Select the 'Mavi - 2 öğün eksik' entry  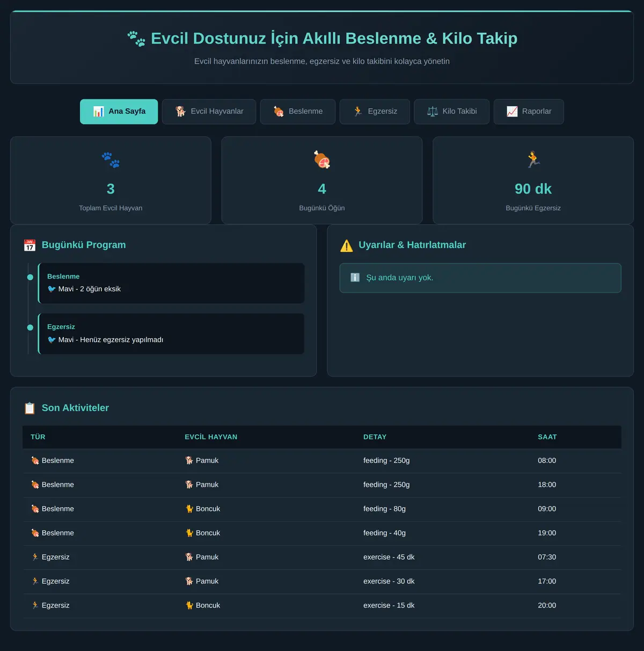[x=171, y=283]
